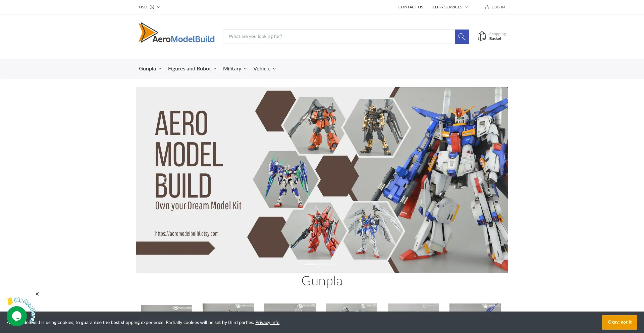
Task: Expand the Figures and Robot dropdown
Action: [x=192, y=68]
